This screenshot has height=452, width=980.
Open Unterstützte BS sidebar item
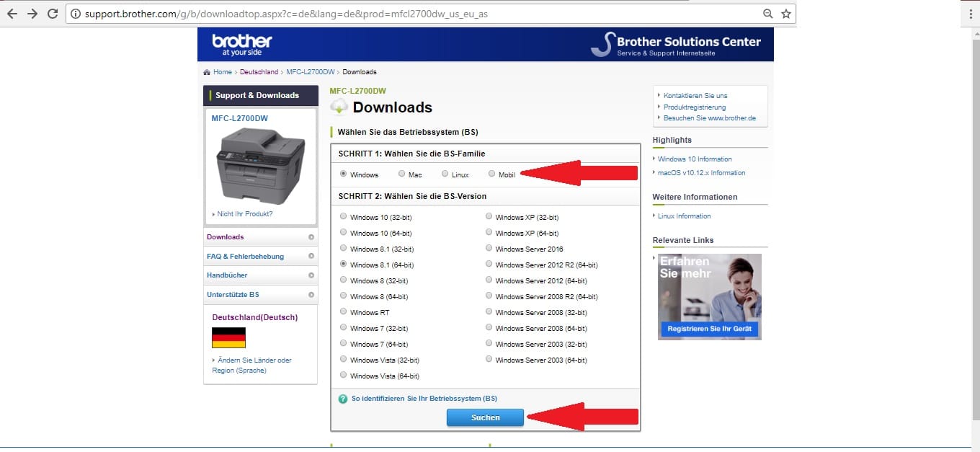click(260, 295)
